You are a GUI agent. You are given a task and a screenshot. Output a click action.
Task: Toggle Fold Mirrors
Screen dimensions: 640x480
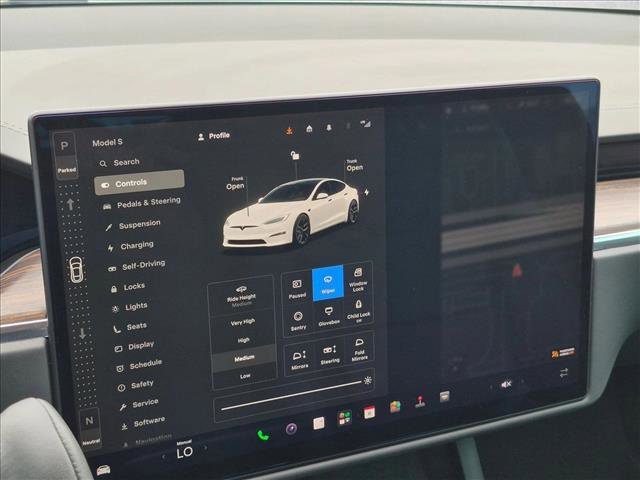tap(359, 350)
